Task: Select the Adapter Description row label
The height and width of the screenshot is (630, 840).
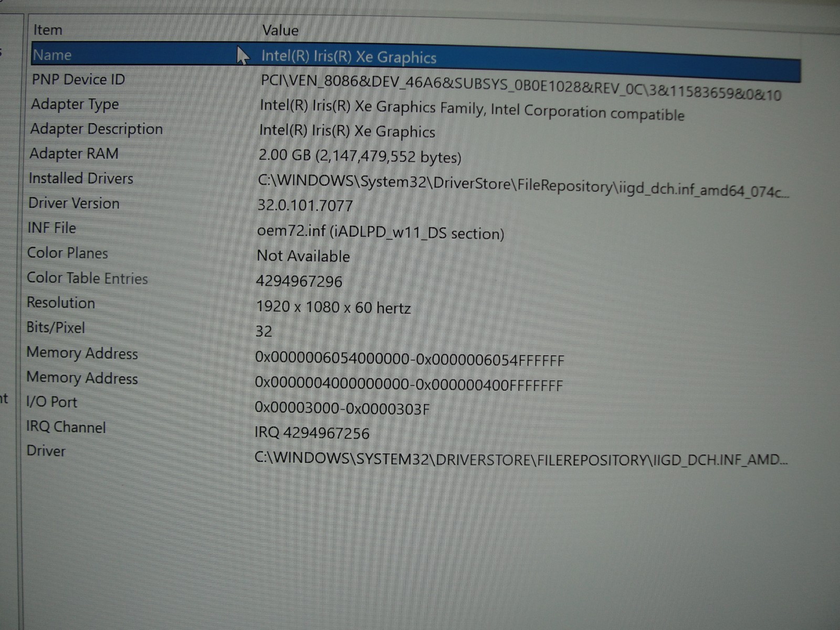Action: coord(96,129)
